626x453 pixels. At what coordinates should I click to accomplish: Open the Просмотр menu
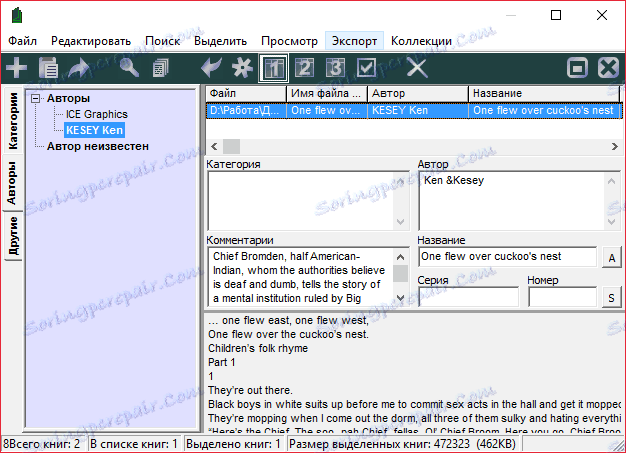pos(289,41)
